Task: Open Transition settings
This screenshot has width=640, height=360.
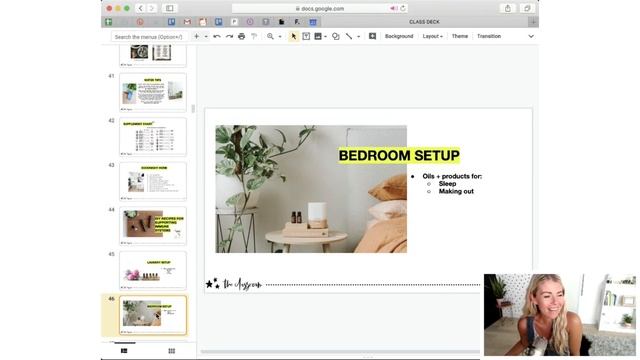Action: tap(489, 36)
